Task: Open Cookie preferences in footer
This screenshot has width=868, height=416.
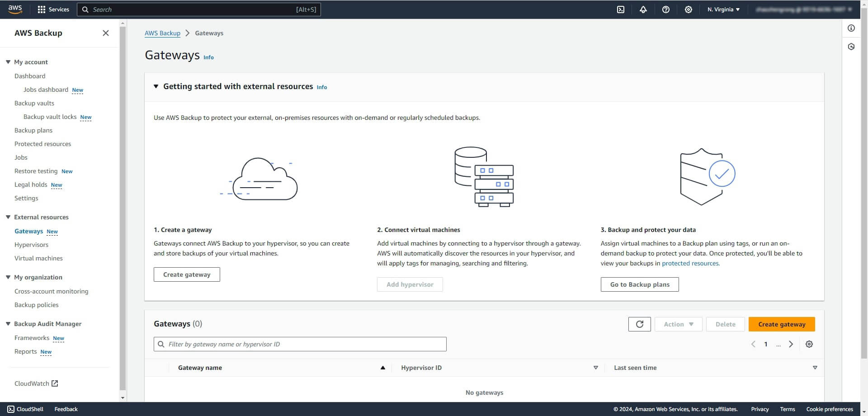Action: click(830, 409)
